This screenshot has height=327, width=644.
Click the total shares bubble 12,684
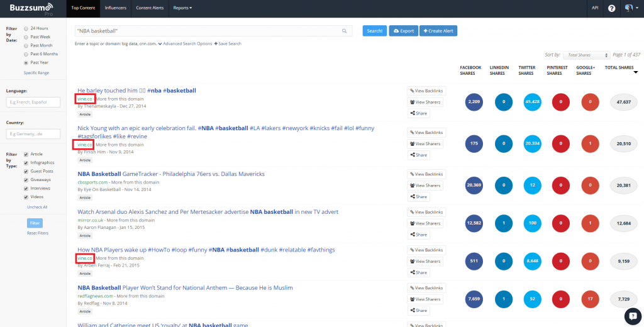pos(623,223)
